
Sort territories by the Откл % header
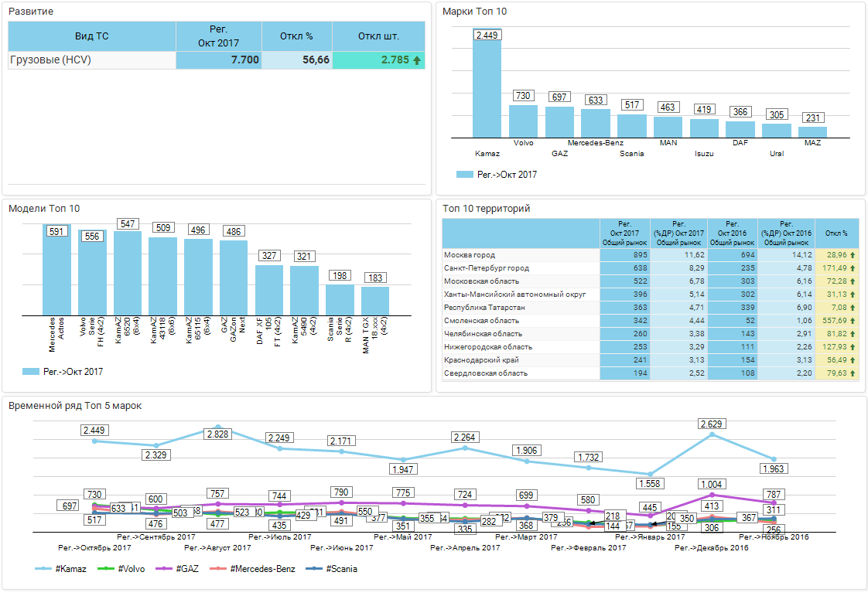pyautogui.click(x=836, y=233)
